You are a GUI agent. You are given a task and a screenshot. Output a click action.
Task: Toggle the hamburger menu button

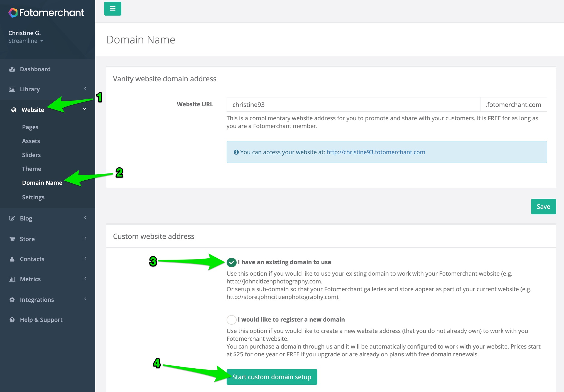point(112,9)
